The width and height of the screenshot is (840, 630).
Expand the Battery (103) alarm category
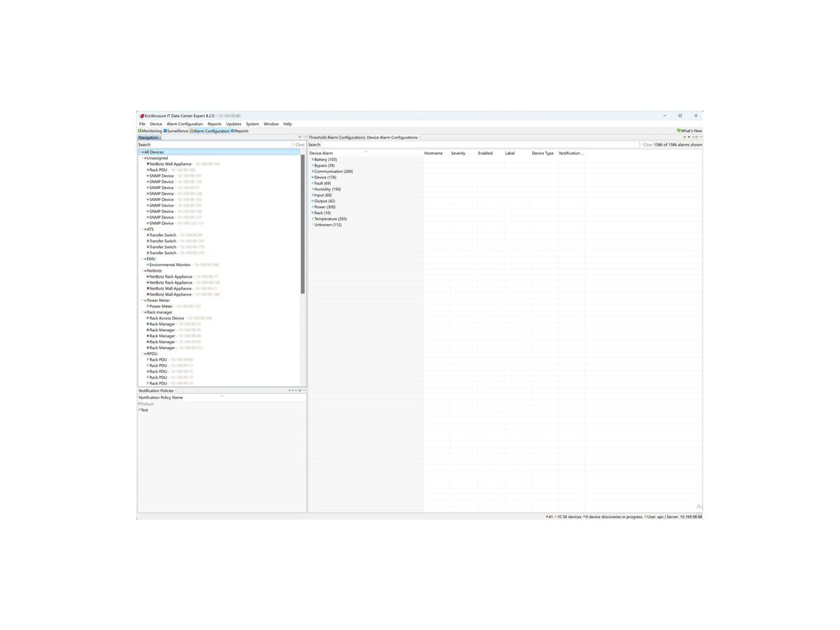tap(312, 159)
